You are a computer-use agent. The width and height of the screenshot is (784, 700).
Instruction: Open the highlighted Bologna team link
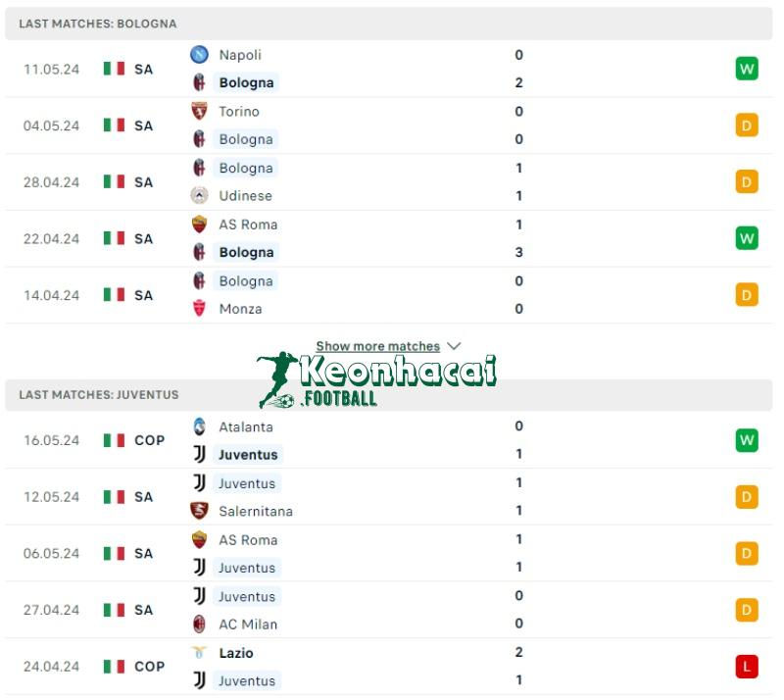click(245, 82)
